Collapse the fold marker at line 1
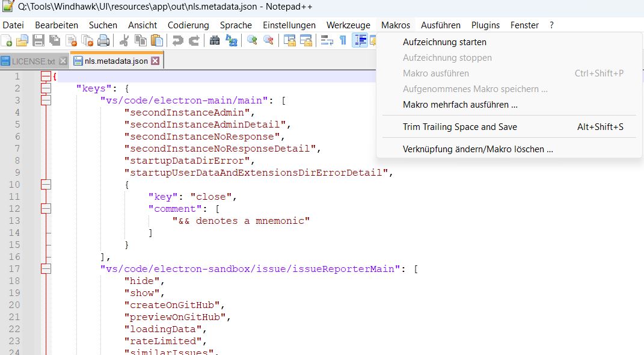Image resolution: width=644 pixels, height=355 pixels. point(46,76)
